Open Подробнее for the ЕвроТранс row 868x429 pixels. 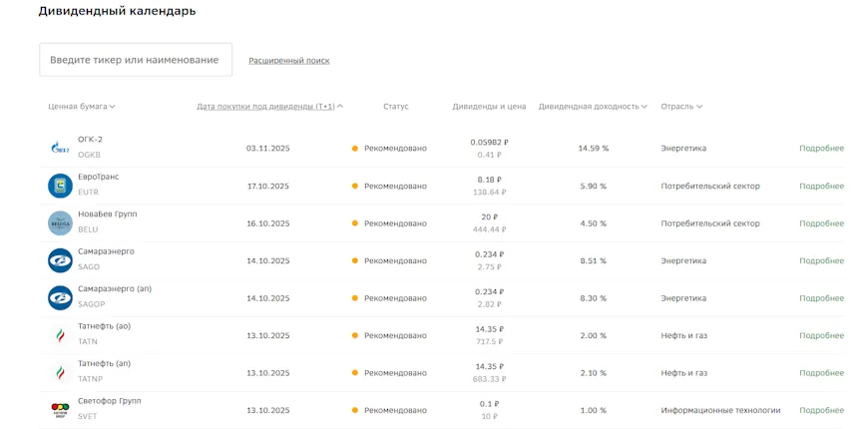(x=821, y=186)
